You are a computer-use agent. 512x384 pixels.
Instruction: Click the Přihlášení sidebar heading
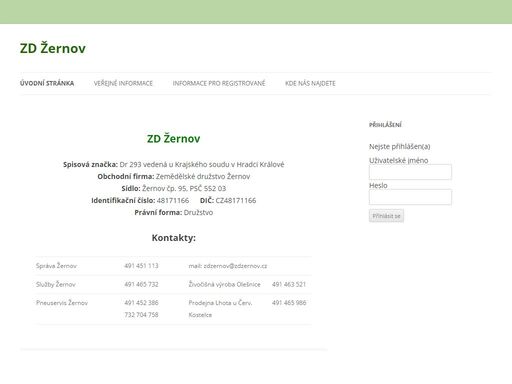click(x=385, y=125)
